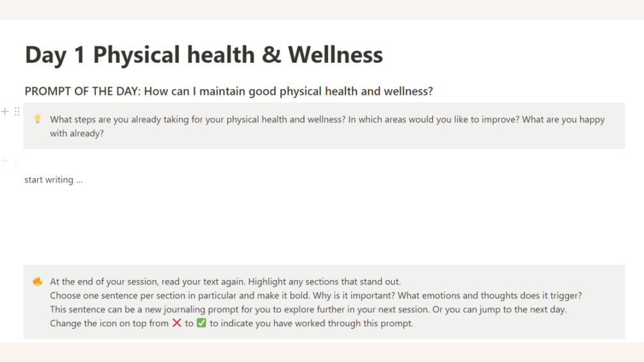
Task: Open block menu via empty line's drag handle
Action: coord(17,160)
